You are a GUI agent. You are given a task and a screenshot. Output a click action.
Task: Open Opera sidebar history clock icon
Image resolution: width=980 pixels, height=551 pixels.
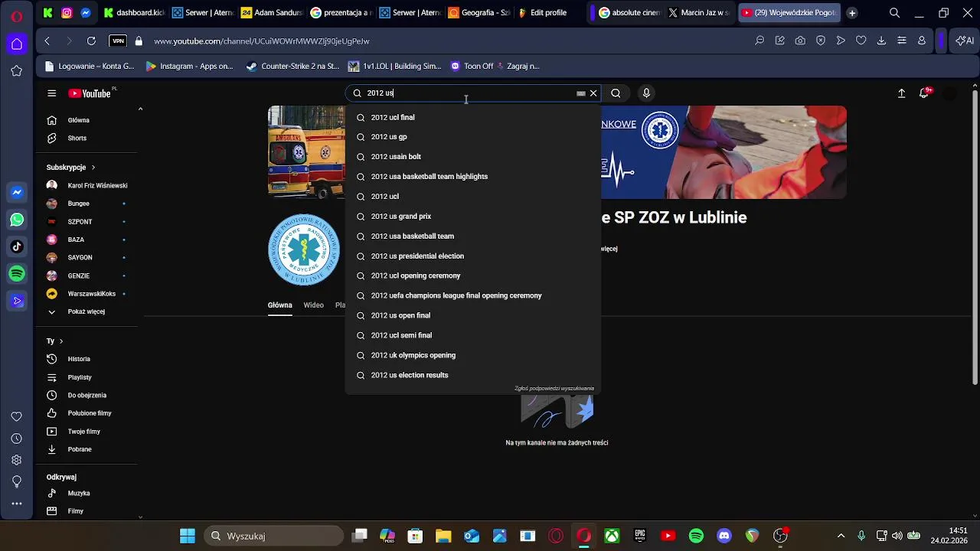point(16,439)
